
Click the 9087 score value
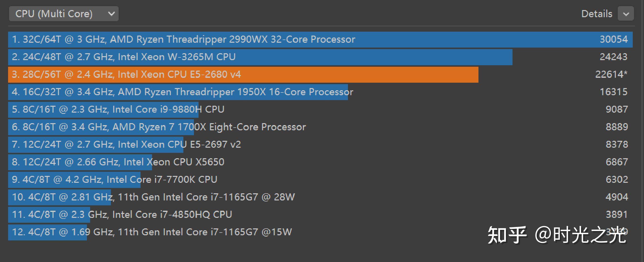tap(617, 110)
